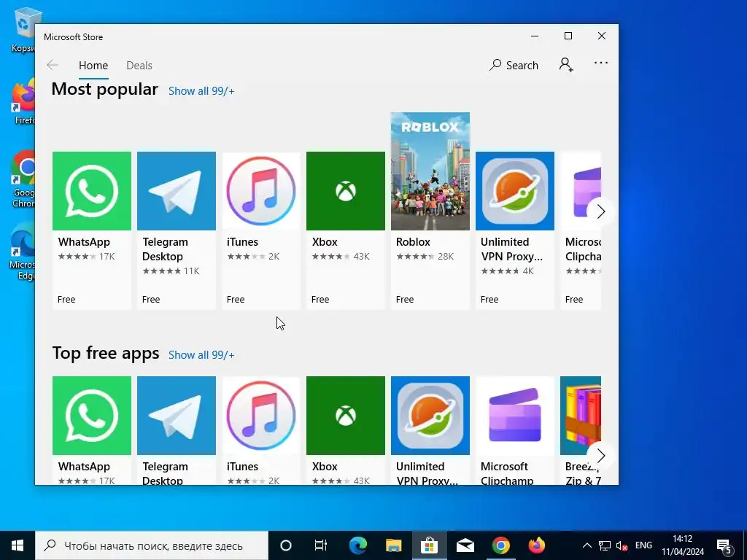
Task: Open Breezip icon in Top free apps
Action: click(x=581, y=416)
